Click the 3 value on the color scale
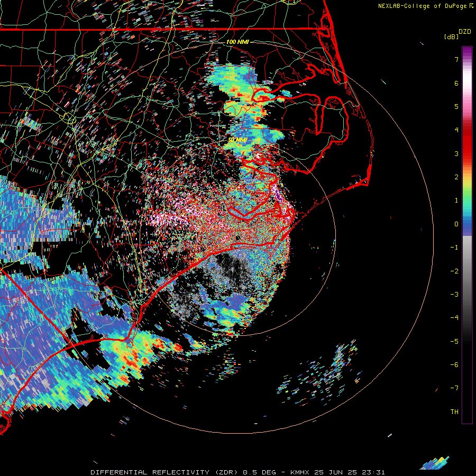 [456, 153]
